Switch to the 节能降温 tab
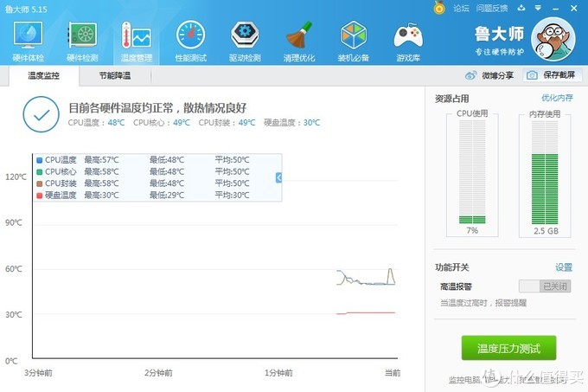588x392 pixels. click(x=115, y=76)
